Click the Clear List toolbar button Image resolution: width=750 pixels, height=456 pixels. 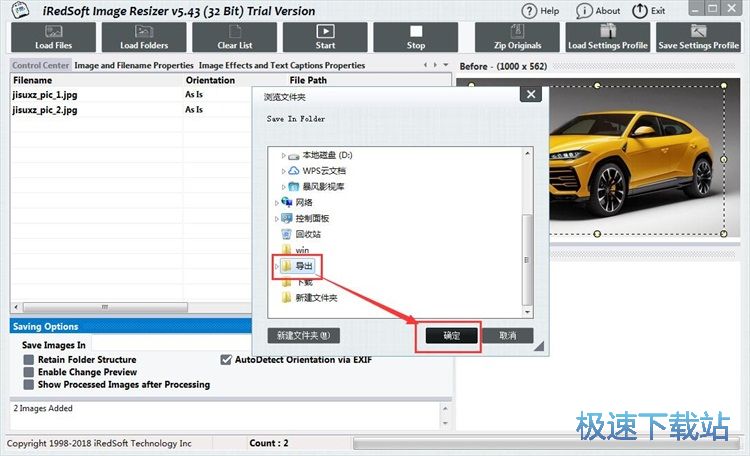pos(234,37)
